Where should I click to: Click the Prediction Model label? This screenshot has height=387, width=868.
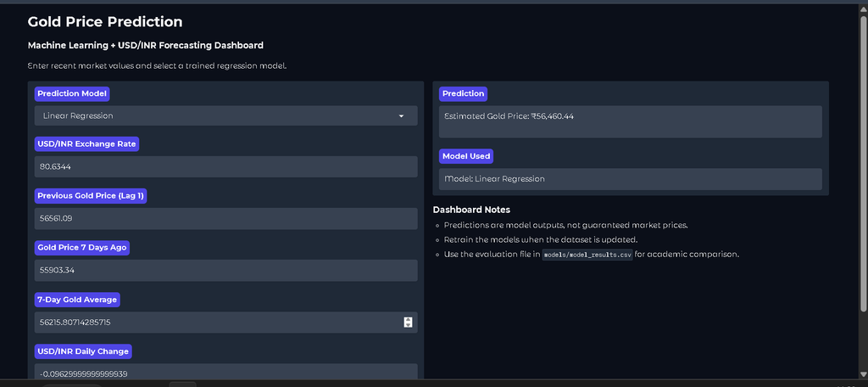pos(72,93)
